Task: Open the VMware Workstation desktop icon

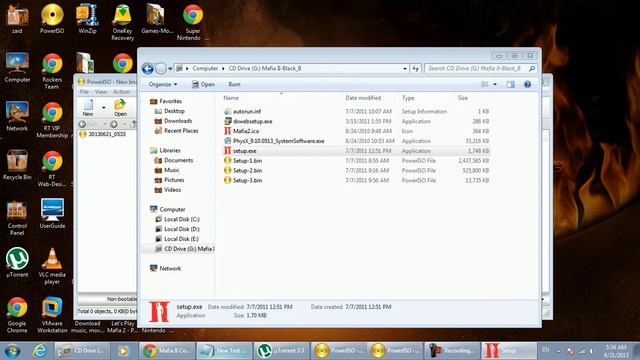Action: point(52,314)
